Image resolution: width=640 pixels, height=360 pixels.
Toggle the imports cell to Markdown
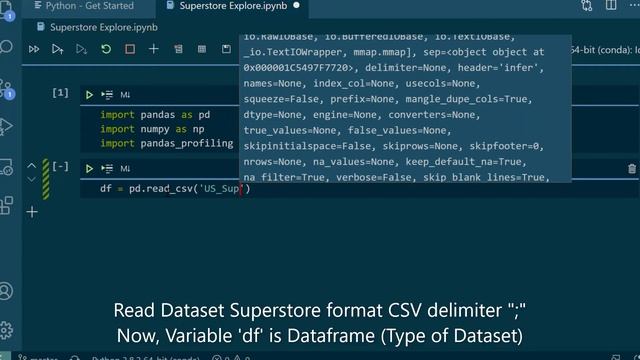(125, 95)
